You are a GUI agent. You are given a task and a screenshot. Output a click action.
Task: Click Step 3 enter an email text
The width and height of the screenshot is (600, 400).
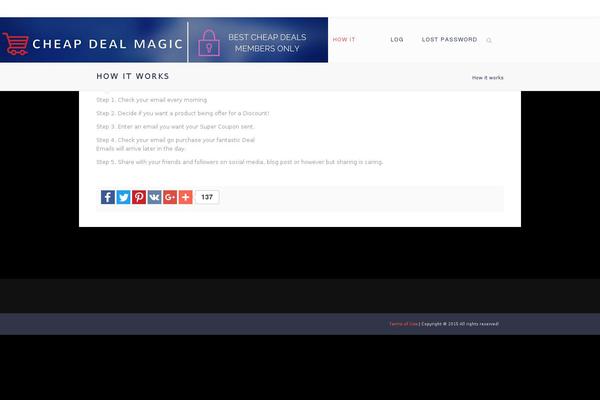(x=175, y=127)
